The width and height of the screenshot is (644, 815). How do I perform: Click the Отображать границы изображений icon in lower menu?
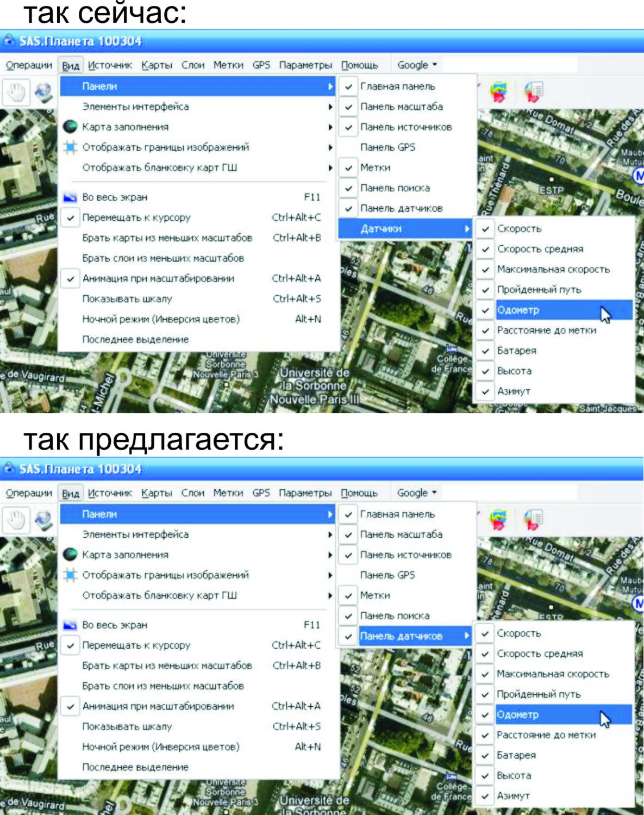click(x=70, y=575)
